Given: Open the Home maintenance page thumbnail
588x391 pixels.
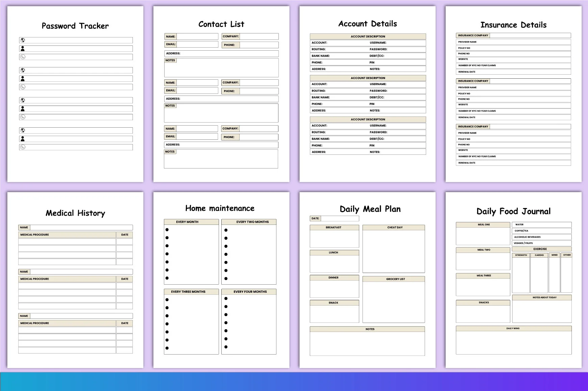Looking at the screenshot, I should pyautogui.click(x=221, y=280).
